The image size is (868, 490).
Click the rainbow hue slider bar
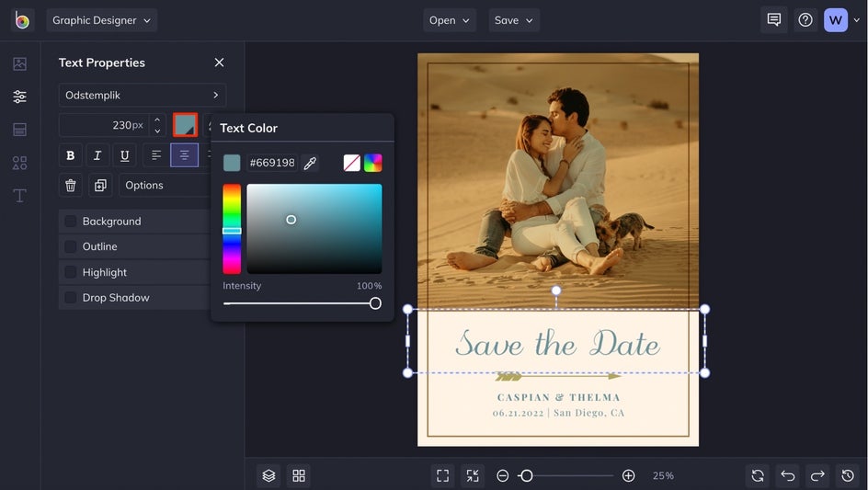[x=232, y=229]
